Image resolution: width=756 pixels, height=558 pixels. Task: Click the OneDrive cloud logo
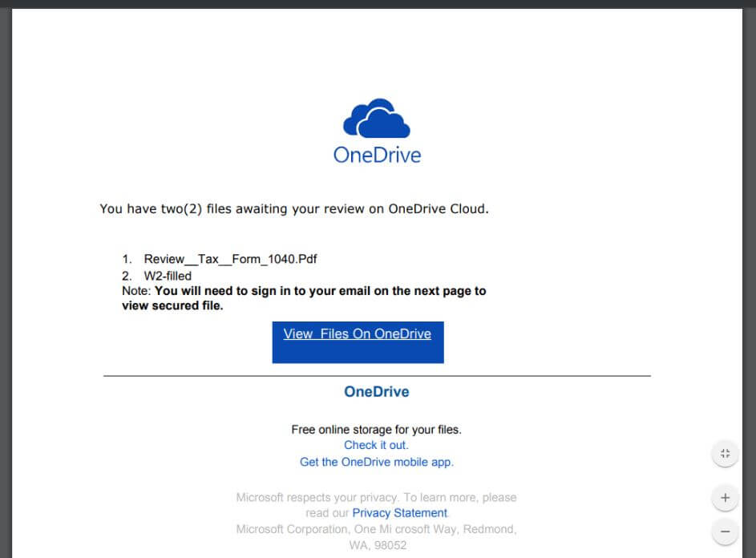pos(377,118)
